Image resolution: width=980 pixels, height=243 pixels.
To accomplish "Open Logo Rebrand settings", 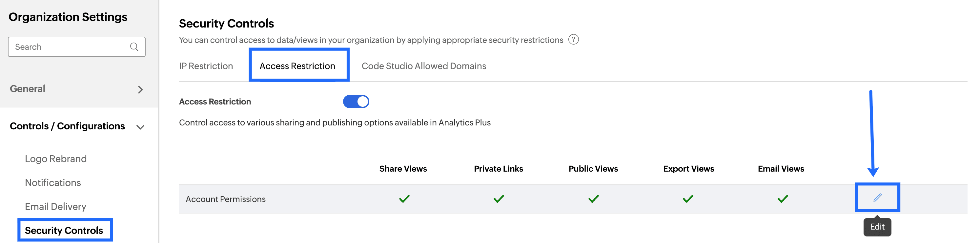I will tap(55, 159).
